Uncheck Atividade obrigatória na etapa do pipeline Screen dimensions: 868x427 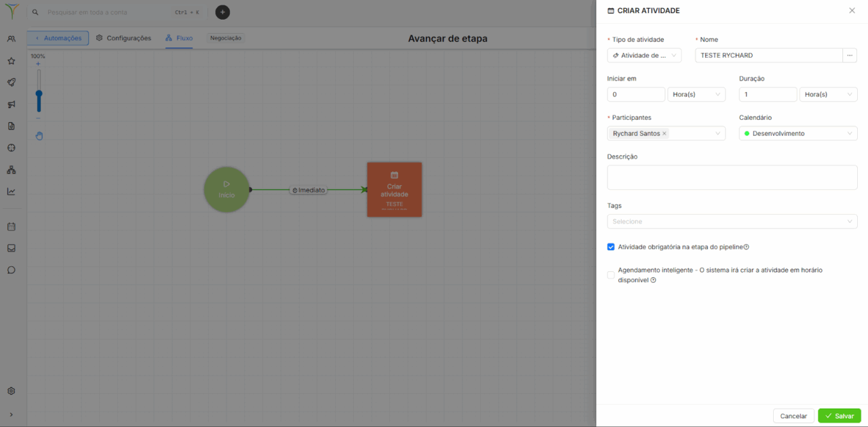pos(611,247)
